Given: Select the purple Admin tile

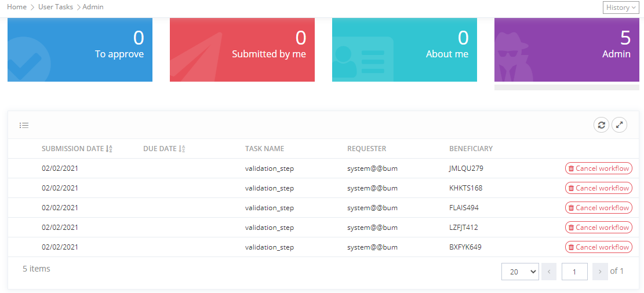Looking at the screenshot, I should (567, 50).
